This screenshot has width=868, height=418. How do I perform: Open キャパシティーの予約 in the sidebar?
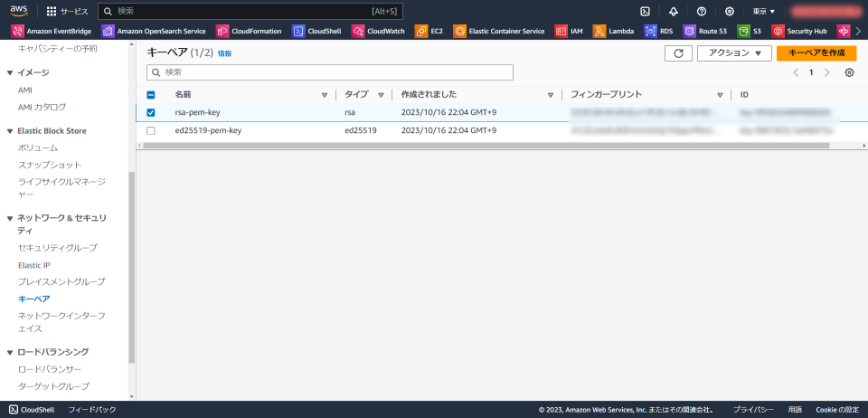tap(58, 49)
